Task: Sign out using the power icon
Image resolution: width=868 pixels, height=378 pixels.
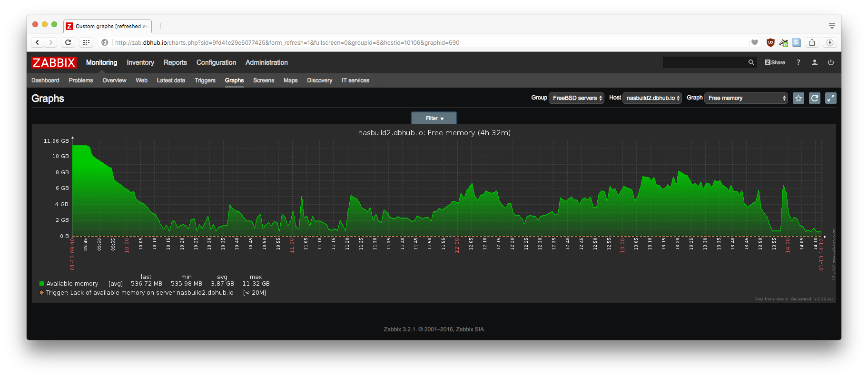Action: tap(831, 62)
